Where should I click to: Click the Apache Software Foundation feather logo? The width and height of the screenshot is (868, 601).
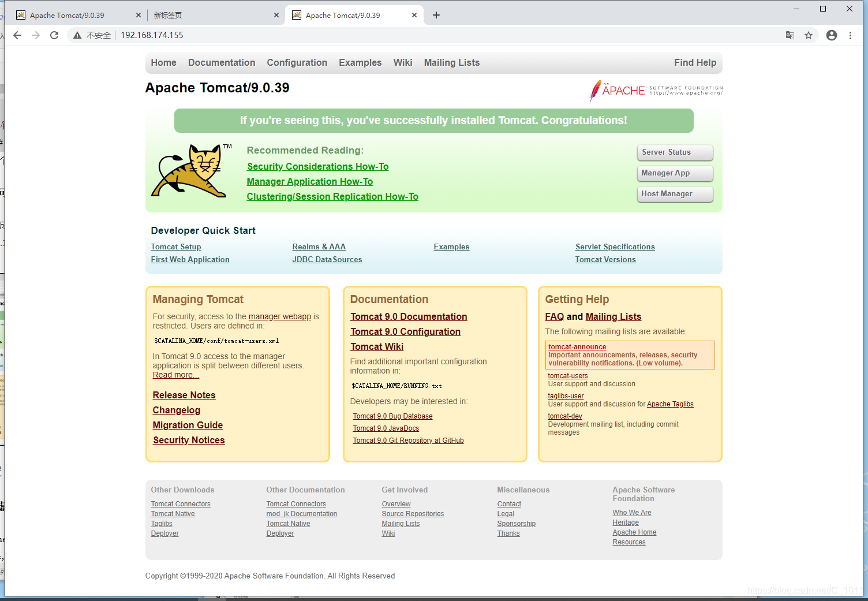click(x=656, y=91)
